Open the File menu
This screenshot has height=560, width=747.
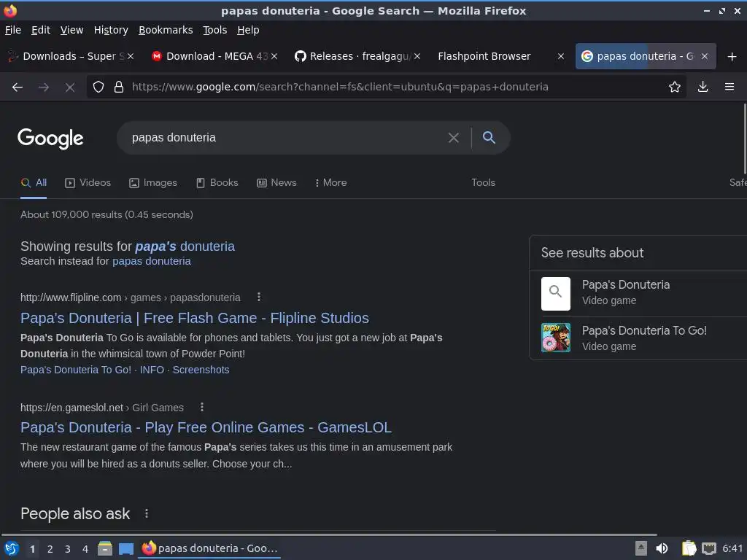pos(13,30)
